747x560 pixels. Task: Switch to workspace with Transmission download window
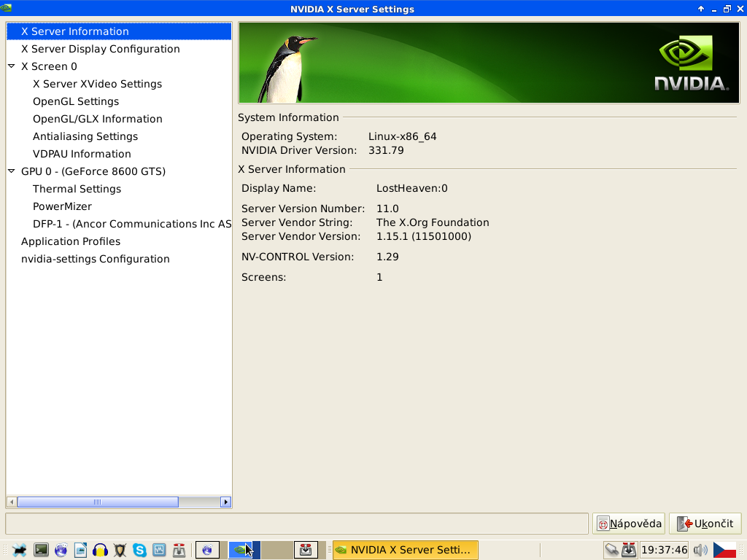pos(306,550)
